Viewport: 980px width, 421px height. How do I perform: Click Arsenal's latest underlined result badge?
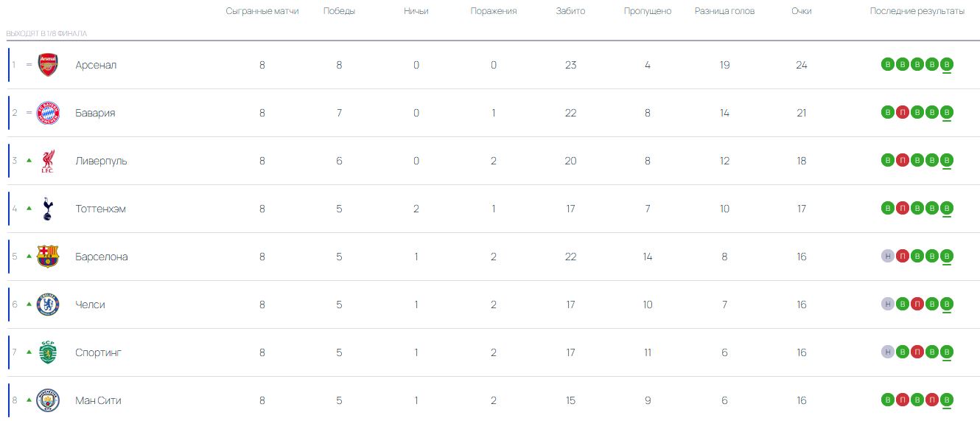tap(947, 64)
